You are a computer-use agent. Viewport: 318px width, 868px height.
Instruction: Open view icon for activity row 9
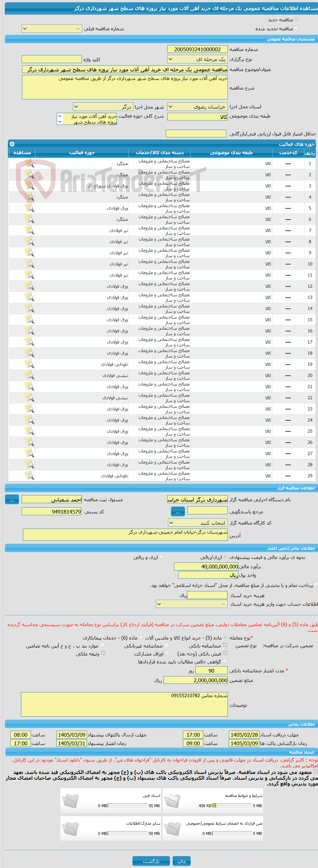(x=29, y=253)
